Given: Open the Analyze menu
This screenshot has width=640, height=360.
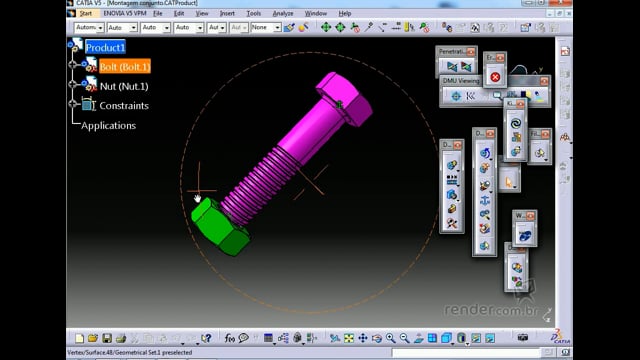Looking at the screenshot, I should (x=282, y=13).
